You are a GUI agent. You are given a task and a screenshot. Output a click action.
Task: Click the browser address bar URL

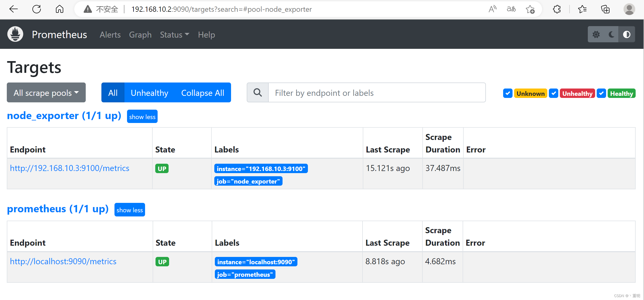(222, 9)
